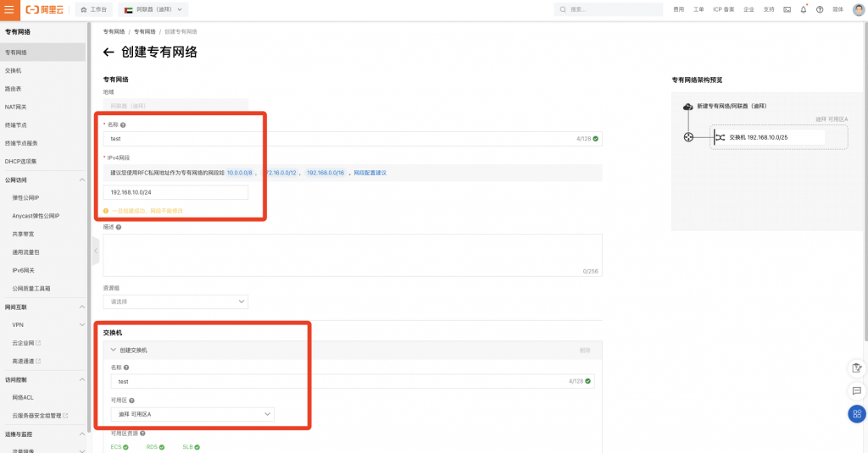Click the search magnifier icon
868x453 pixels.
(x=563, y=9)
